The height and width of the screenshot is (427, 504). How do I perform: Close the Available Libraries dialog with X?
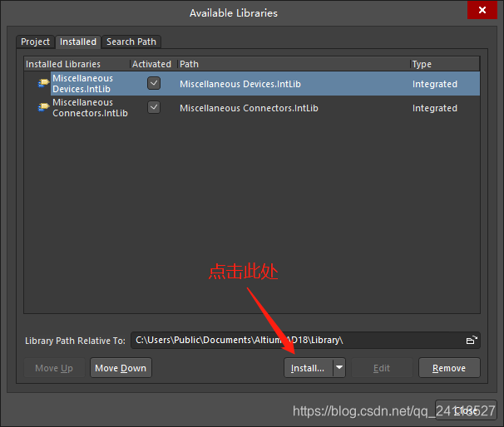482,10
